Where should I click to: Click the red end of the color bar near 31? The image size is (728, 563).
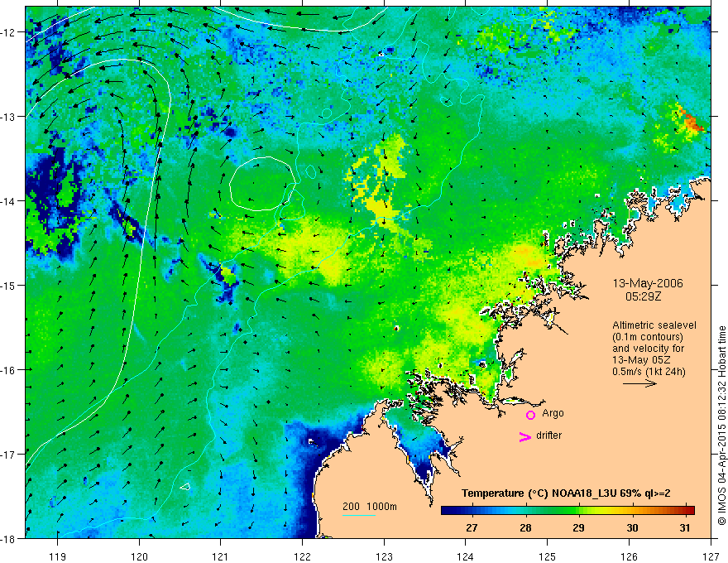(689, 511)
